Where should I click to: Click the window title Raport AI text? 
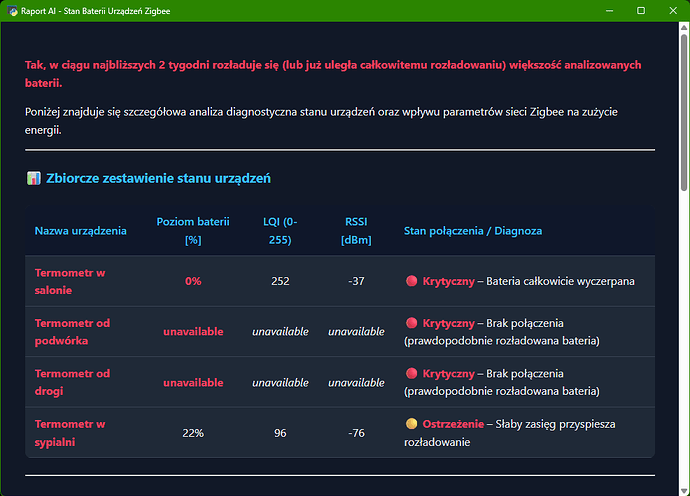(95, 11)
